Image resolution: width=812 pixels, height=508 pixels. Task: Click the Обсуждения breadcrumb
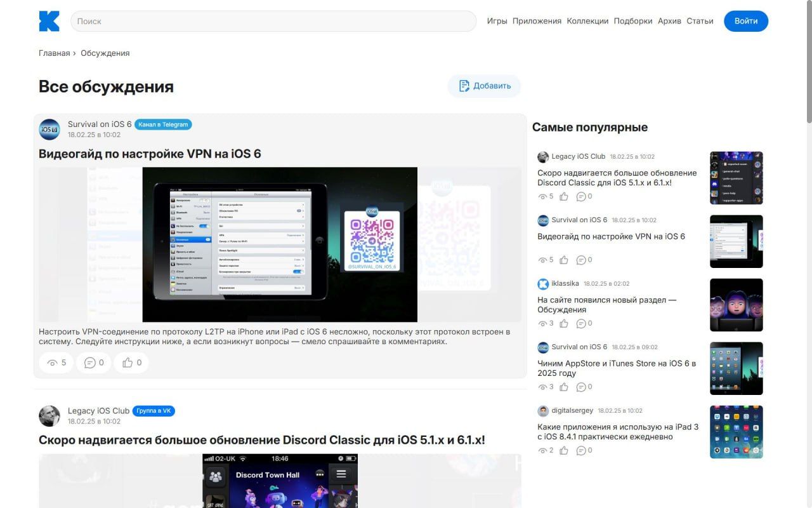(105, 53)
